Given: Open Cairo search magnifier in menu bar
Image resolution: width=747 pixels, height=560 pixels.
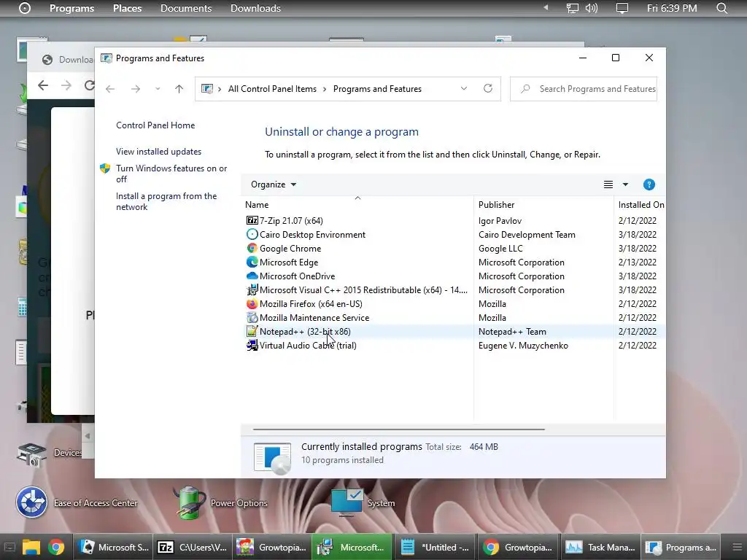Looking at the screenshot, I should point(722,8).
